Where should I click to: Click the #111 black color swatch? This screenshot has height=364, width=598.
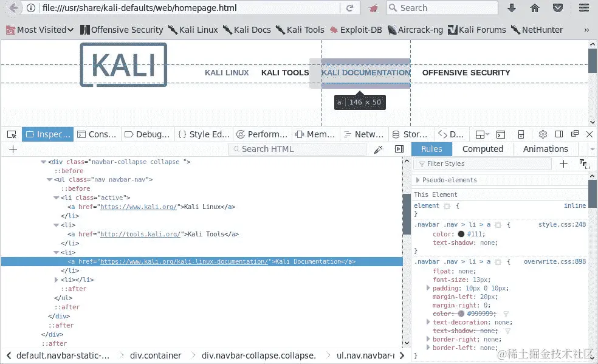[x=461, y=234]
